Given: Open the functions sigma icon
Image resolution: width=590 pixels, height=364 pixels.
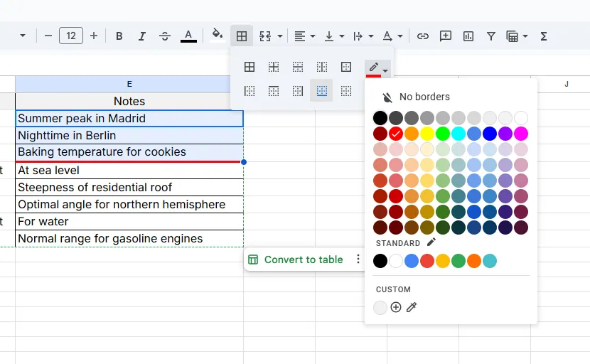Looking at the screenshot, I should [x=544, y=36].
